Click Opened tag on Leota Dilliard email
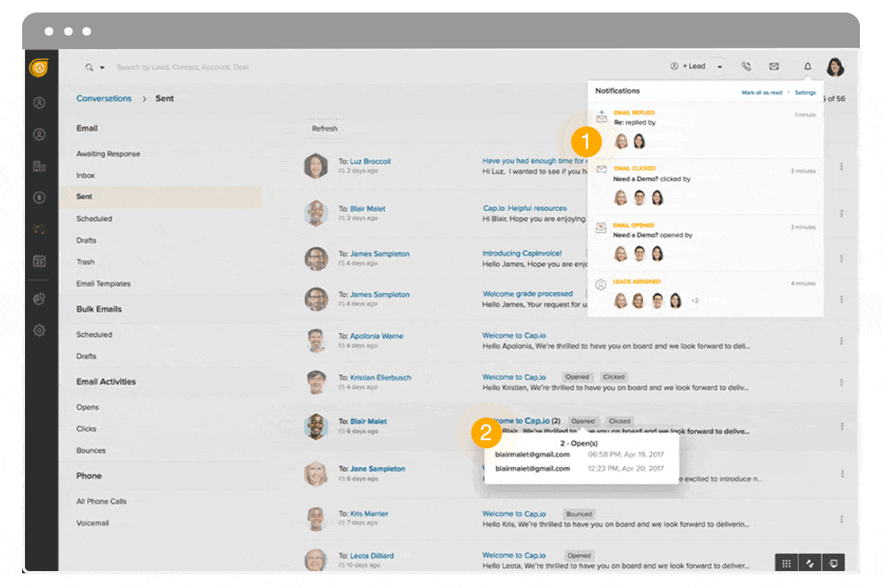882x588 pixels. (579, 556)
